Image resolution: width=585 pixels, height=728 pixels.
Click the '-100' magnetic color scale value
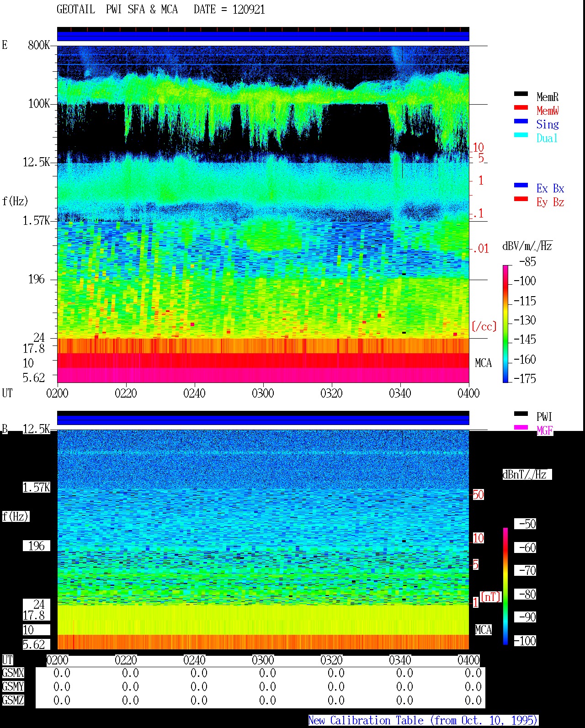525,641
